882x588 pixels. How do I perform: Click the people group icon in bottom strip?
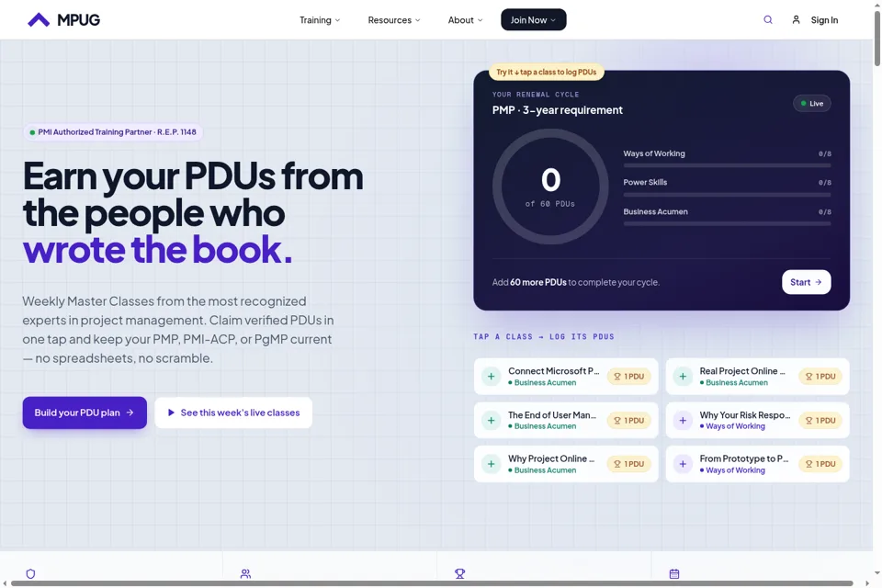coord(245,573)
